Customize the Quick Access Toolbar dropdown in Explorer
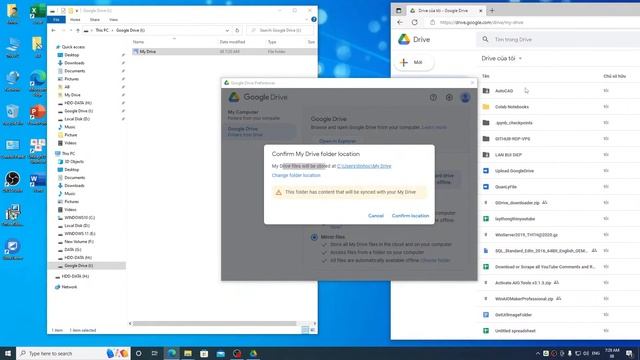 pyautogui.click(x=77, y=11)
